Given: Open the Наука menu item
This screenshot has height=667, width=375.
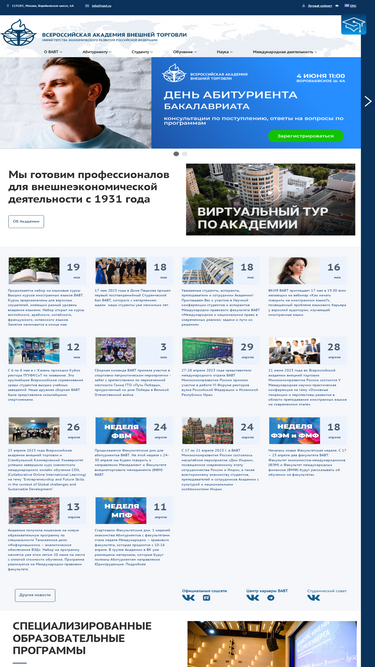Looking at the screenshot, I should [224, 52].
